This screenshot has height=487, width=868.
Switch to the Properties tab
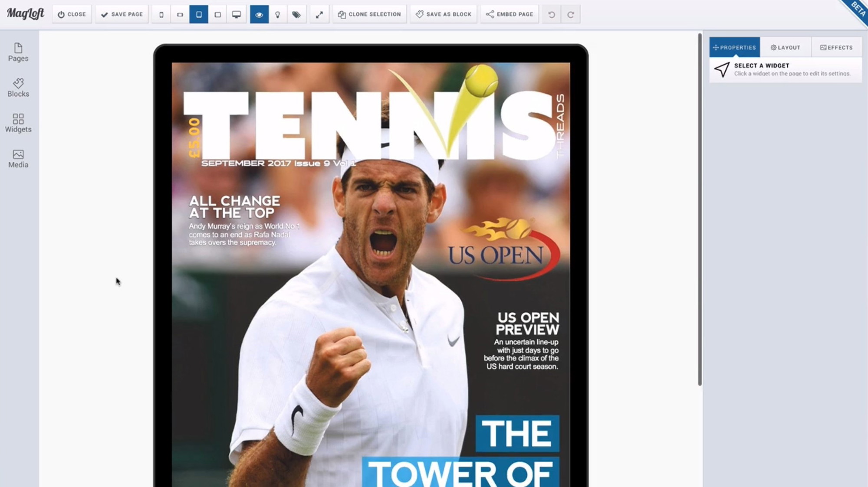click(734, 47)
